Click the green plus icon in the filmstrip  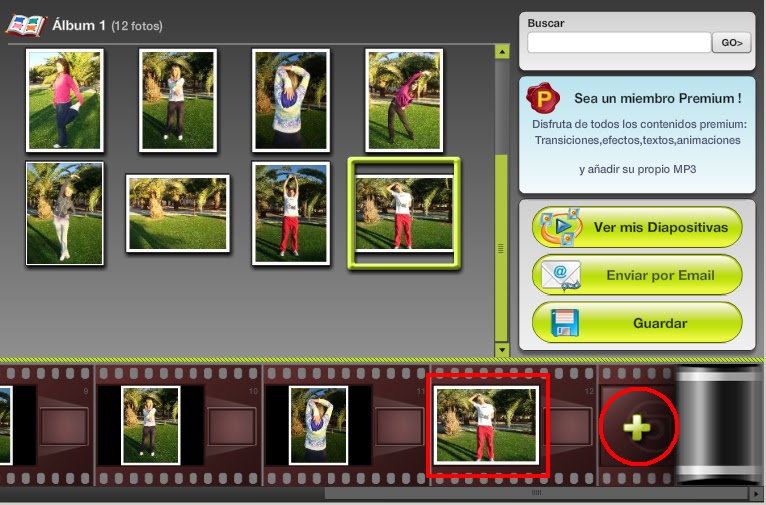(637, 428)
